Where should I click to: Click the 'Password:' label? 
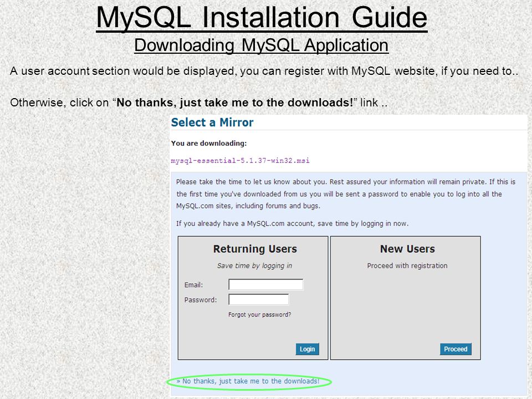(x=200, y=300)
